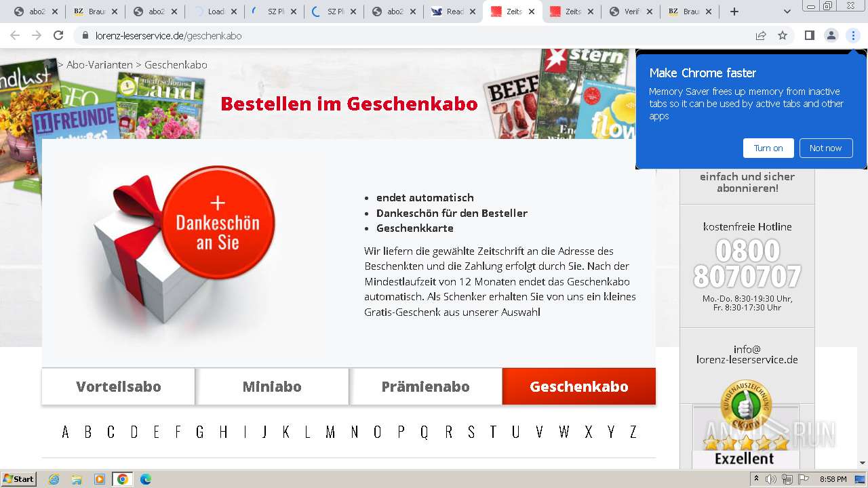The width and height of the screenshot is (868, 488).
Task: Filter magazines by letter B
Action: click(87, 432)
